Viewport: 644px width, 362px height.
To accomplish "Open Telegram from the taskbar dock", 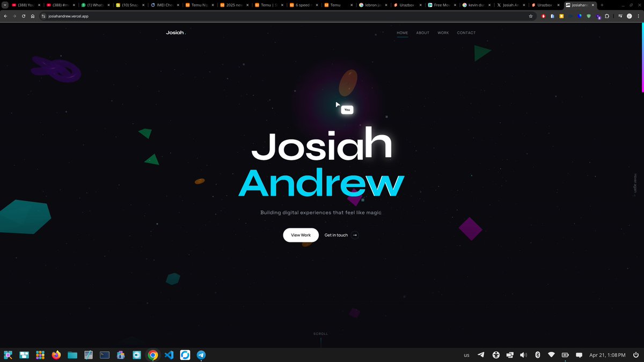I will 201,354.
